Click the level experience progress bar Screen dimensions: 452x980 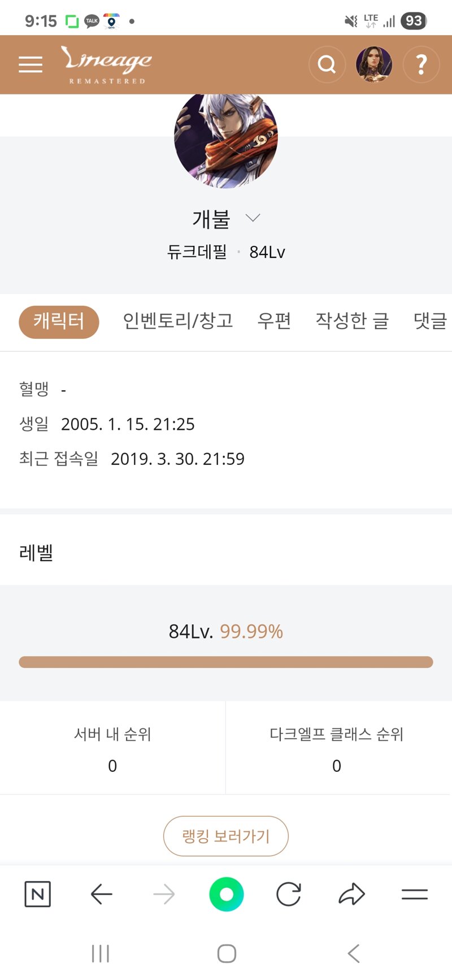(x=226, y=662)
